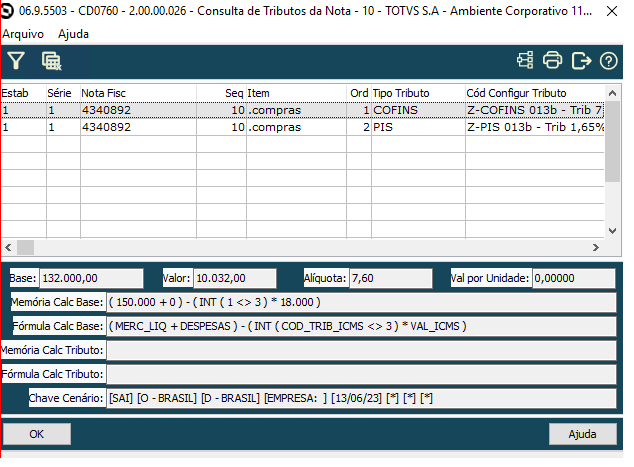The width and height of the screenshot is (634, 467).
Task: Click the Item column header
Action: coord(296,93)
